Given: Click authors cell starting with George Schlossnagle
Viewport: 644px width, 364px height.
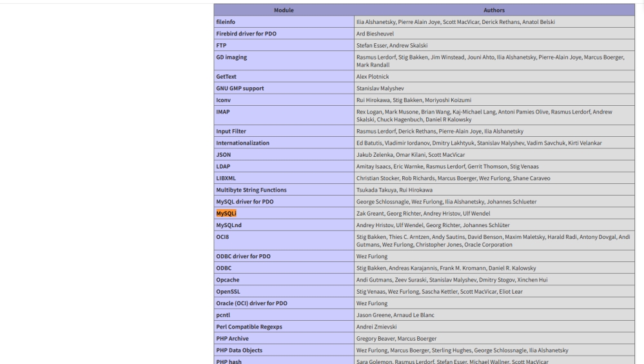Looking at the screenshot, I should pyautogui.click(x=494, y=201).
